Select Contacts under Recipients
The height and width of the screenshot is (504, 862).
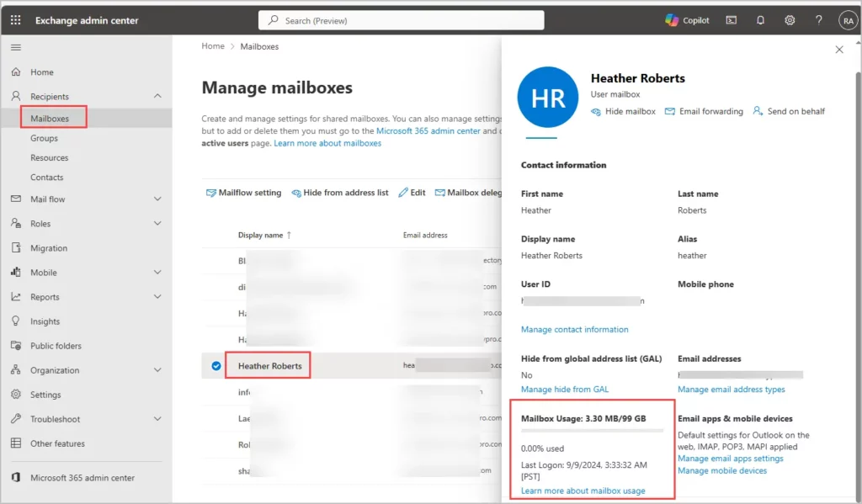click(47, 178)
